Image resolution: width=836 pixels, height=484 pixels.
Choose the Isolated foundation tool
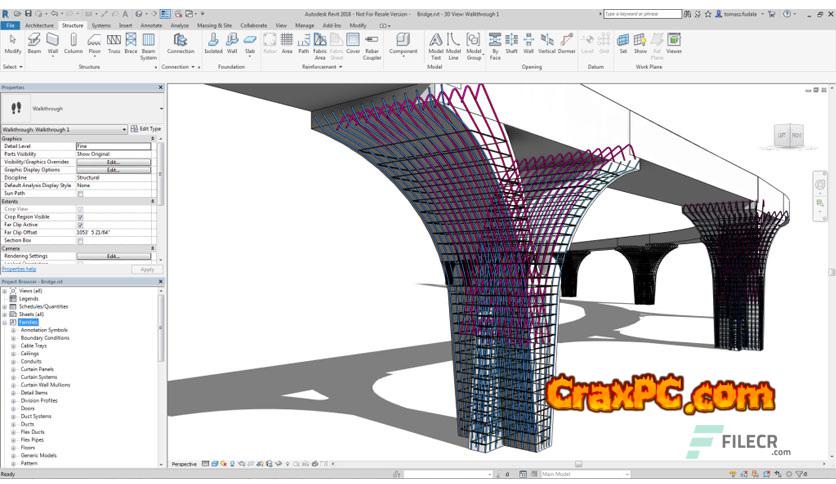(x=213, y=42)
